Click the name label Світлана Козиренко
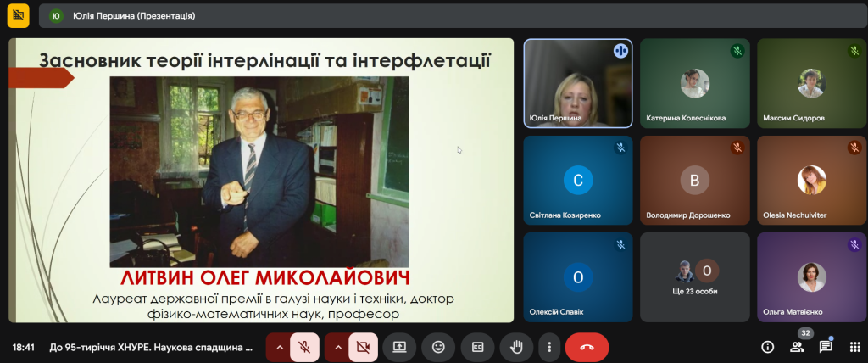This screenshot has height=363, width=868. [x=565, y=215]
